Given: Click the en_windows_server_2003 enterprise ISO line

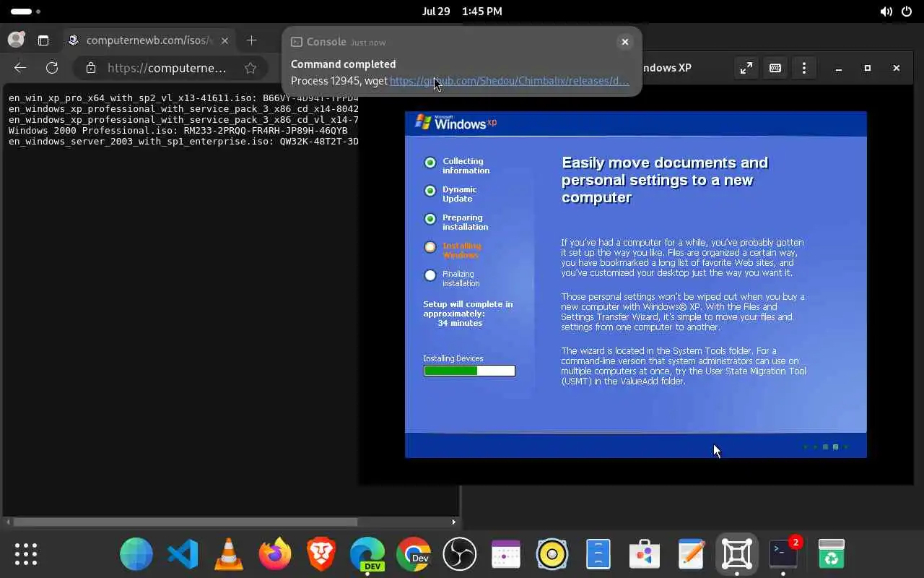Looking at the screenshot, I should 183,142.
